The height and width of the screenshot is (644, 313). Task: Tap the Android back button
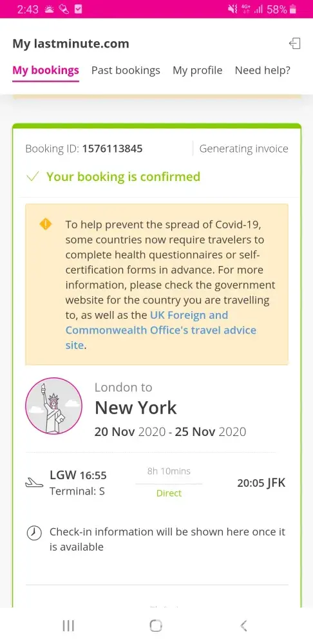[243, 625]
